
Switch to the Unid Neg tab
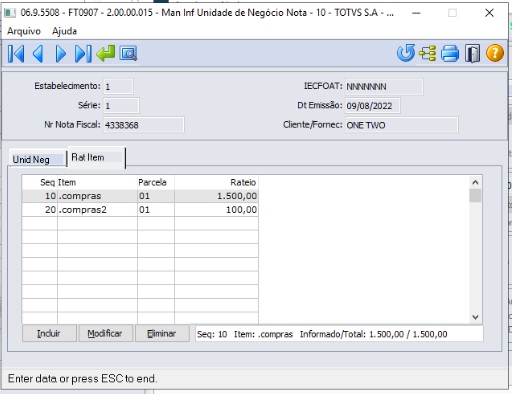point(37,159)
